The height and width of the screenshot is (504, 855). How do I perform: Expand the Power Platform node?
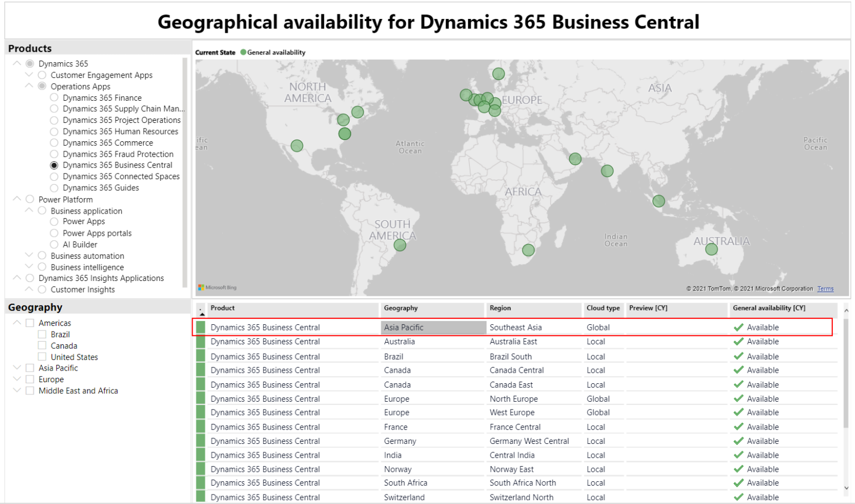(17, 199)
